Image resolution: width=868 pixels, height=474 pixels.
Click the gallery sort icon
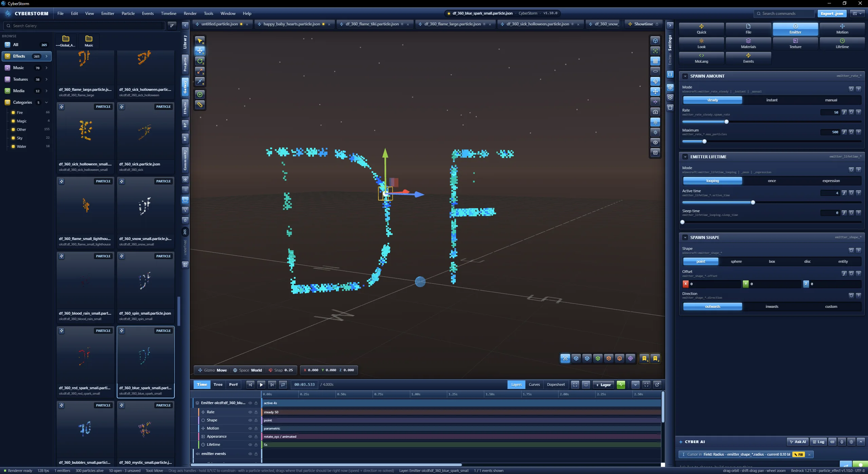click(172, 25)
